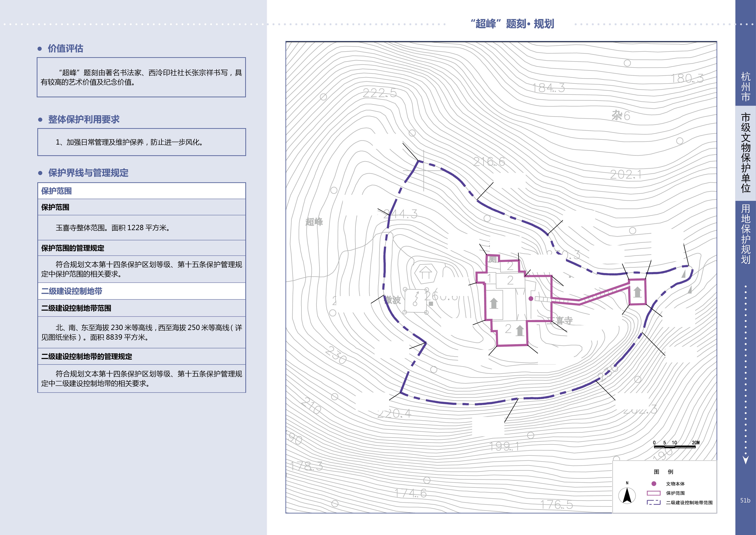Click the 二级建设控制地带的管理规定 row
The height and width of the screenshot is (535, 756).
[x=142, y=356]
